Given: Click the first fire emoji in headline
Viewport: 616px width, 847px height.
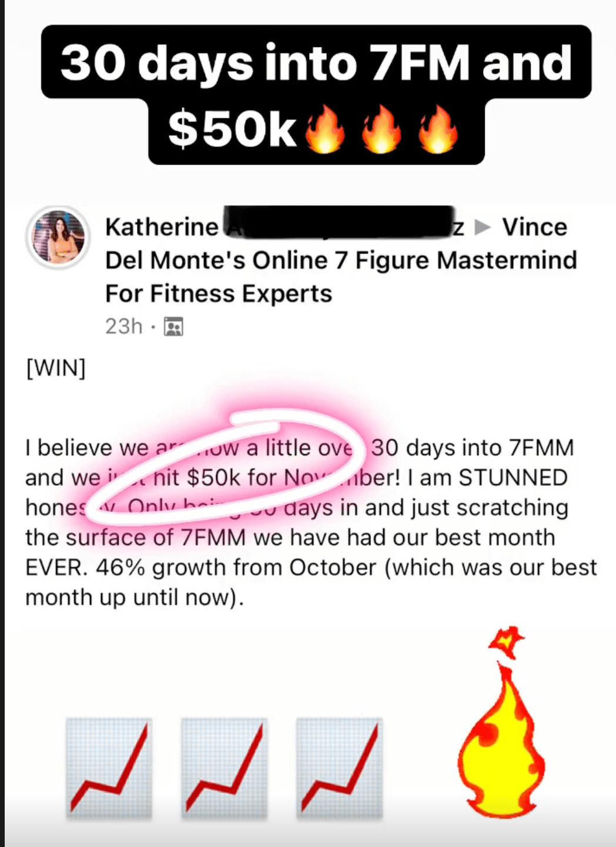Looking at the screenshot, I should click(325, 131).
